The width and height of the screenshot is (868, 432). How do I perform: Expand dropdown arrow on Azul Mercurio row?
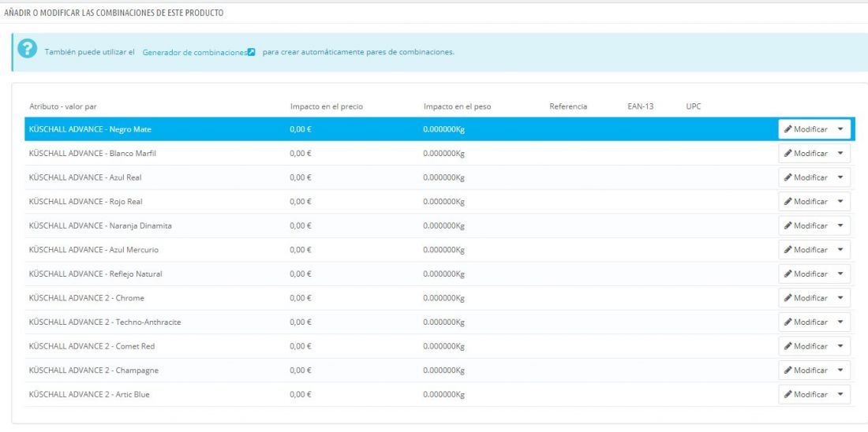point(841,249)
